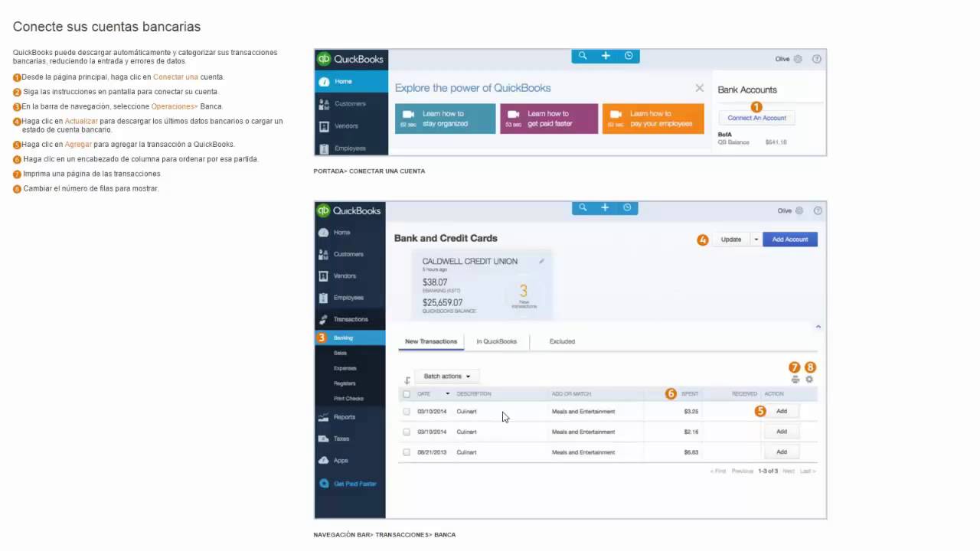Click the recent-activity clock icon in the upper screenshot

coord(629,56)
